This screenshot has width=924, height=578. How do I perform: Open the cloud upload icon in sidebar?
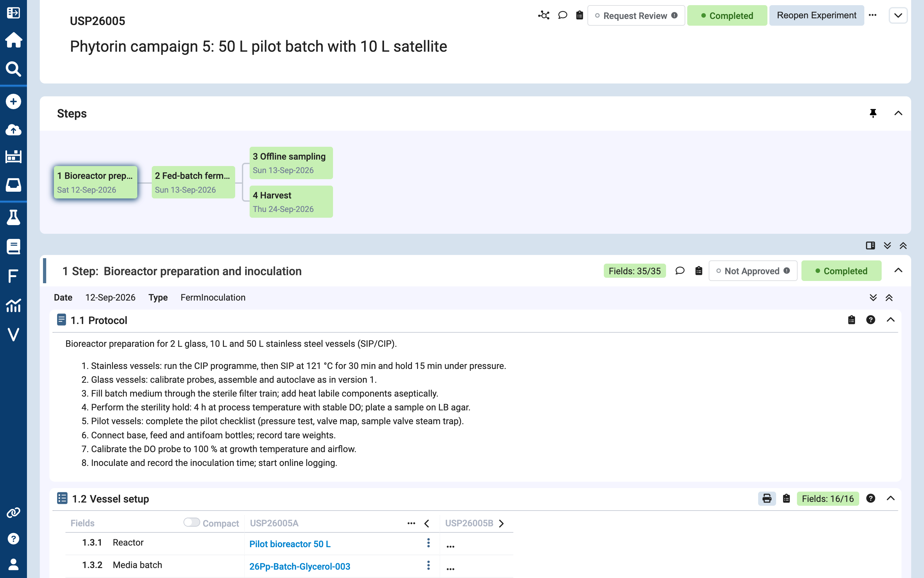click(13, 130)
